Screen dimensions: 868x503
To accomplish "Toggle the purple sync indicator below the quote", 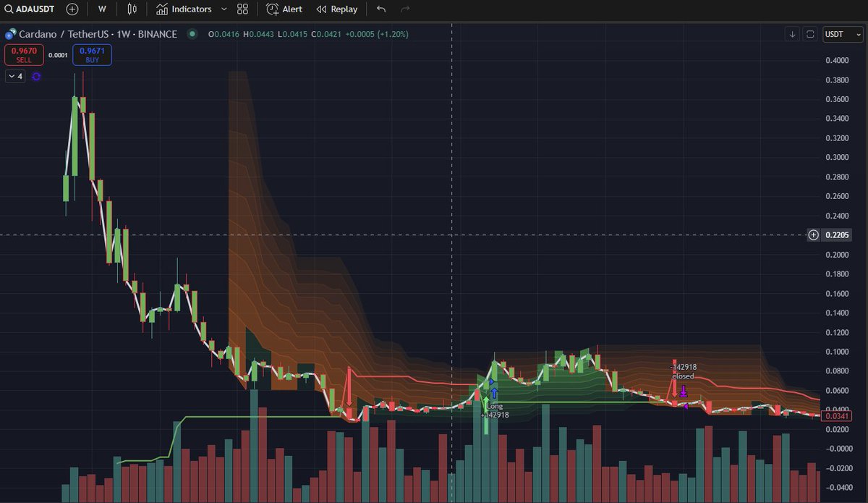I will pyautogui.click(x=35, y=76).
